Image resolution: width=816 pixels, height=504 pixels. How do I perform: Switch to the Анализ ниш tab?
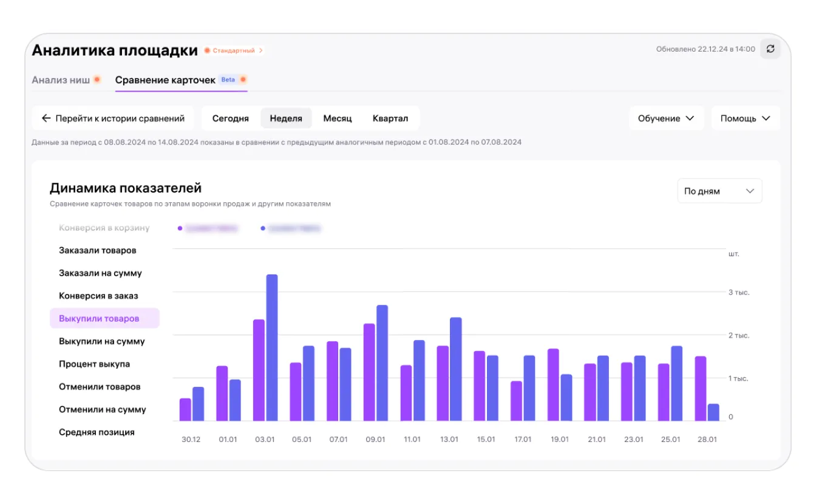(x=61, y=80)
